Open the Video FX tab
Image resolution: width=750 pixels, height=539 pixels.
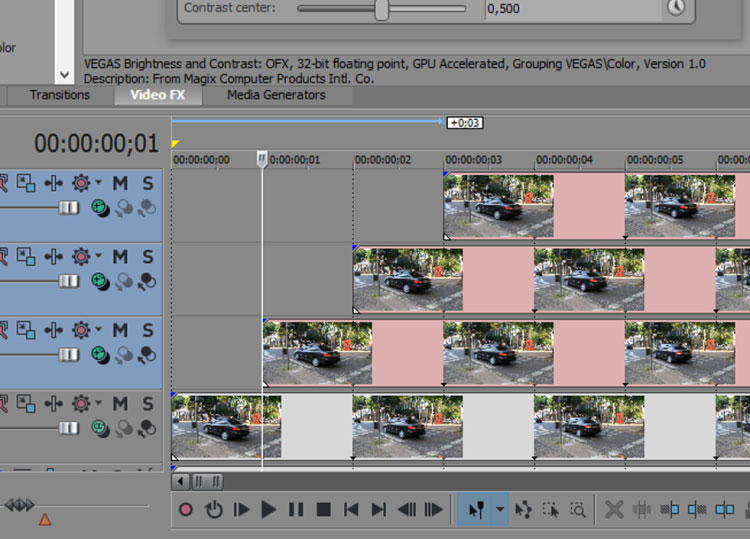(157, 95)
